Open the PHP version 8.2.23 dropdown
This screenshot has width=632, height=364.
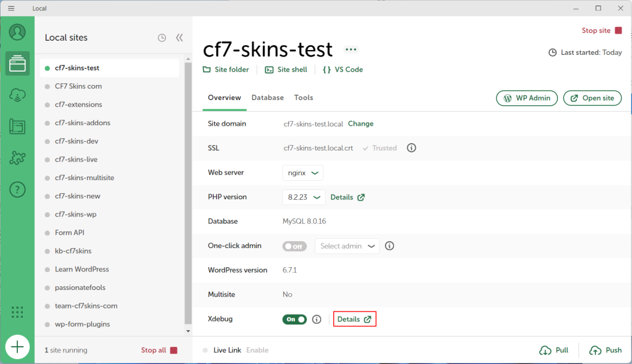[x=303, y=197]
